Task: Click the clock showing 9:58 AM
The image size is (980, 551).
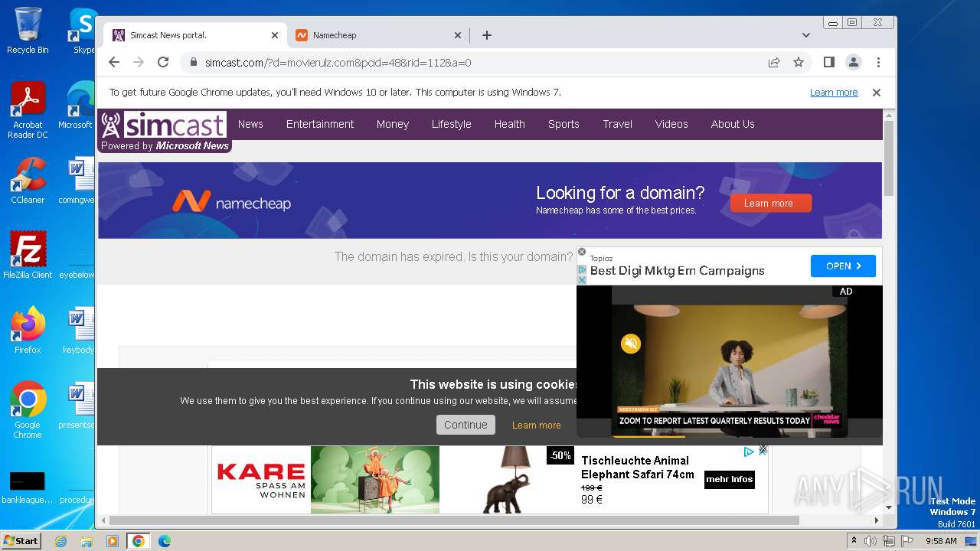Action: 941,541
